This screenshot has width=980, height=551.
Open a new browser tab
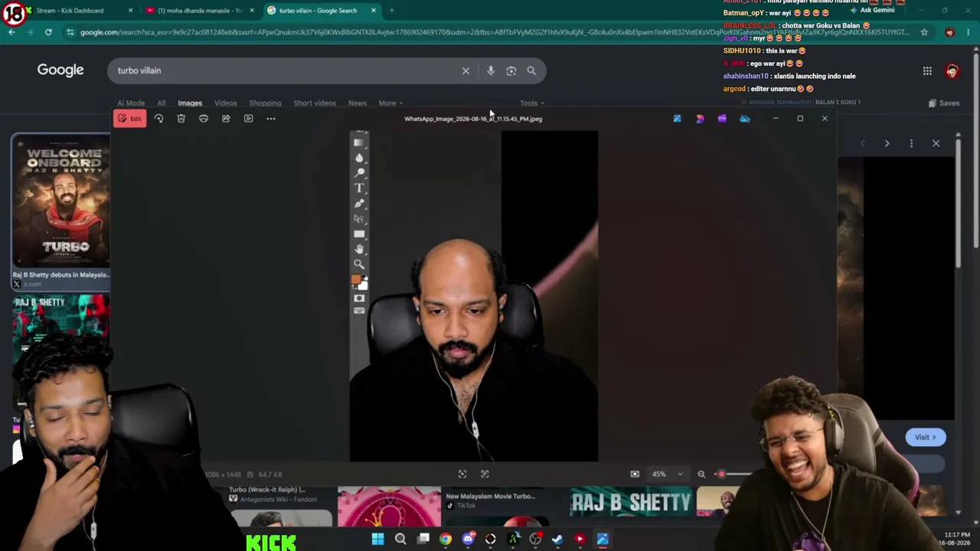[x=392, y=11]
